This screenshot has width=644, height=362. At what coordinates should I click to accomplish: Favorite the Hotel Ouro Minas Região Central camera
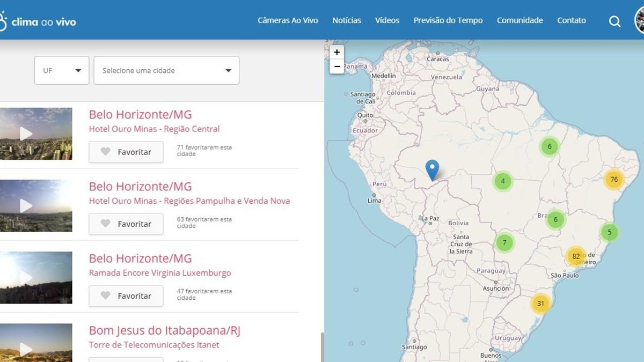126,152
